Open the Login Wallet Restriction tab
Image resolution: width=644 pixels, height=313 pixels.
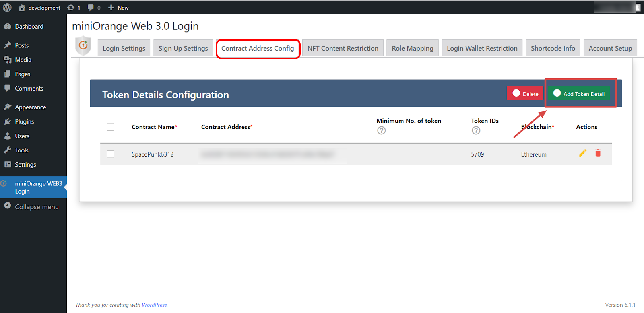tap(482, 48)
